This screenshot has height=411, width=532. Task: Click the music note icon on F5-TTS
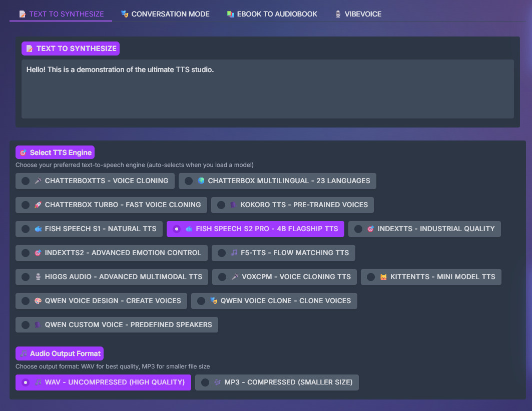click(x=234, y=252)
